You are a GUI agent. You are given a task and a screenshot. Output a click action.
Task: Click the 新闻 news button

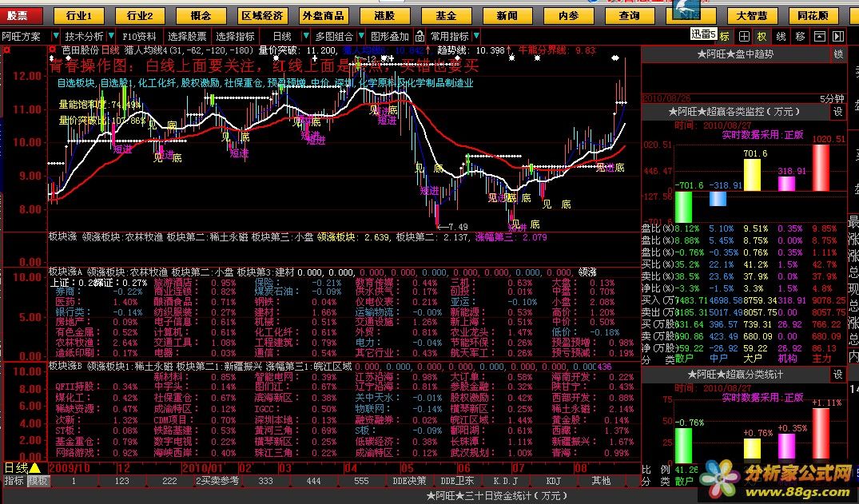pyautogui.click(x=507, y=15)
